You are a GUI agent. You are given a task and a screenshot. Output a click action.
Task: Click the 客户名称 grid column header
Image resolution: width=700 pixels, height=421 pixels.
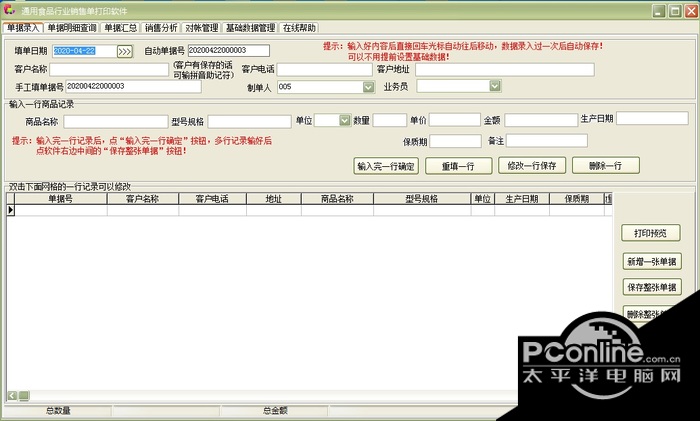143,199
